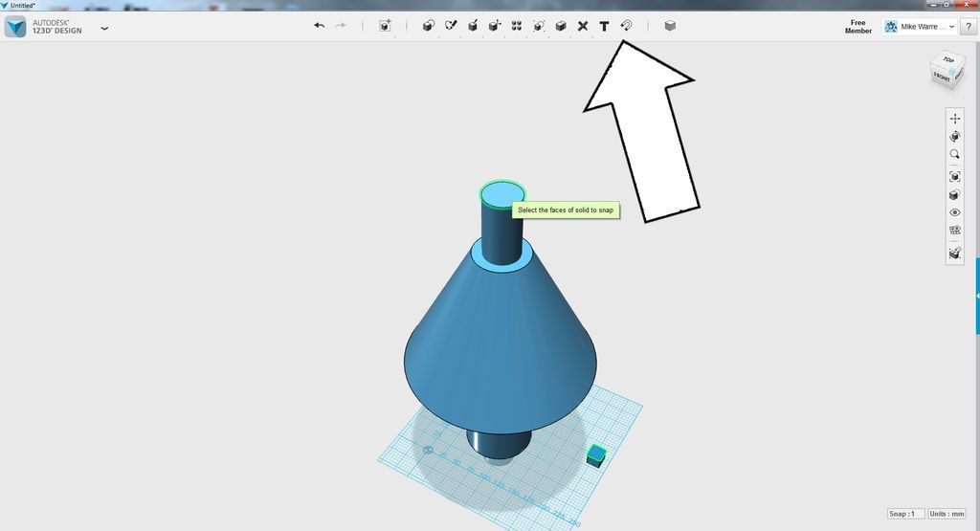Viewport: 980px width, 531px height.
Task: Open the Pattern tool menu
Action: coord(516,26)
